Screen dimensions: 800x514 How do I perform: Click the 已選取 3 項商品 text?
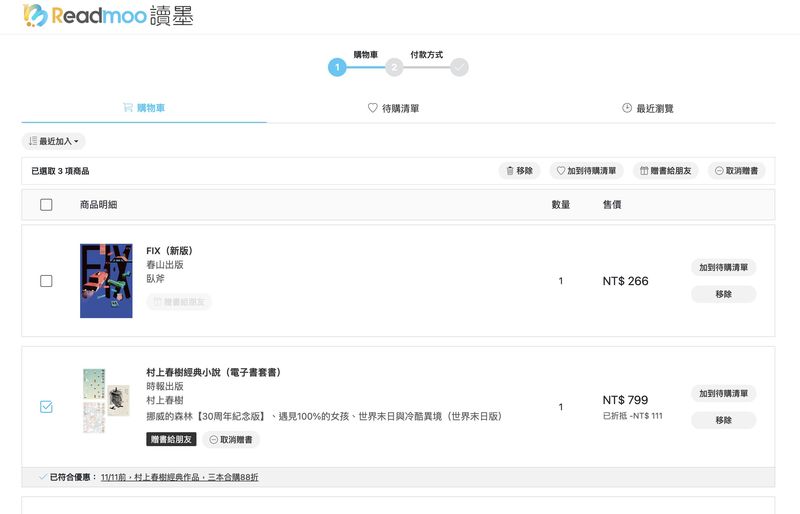point(60,171)
